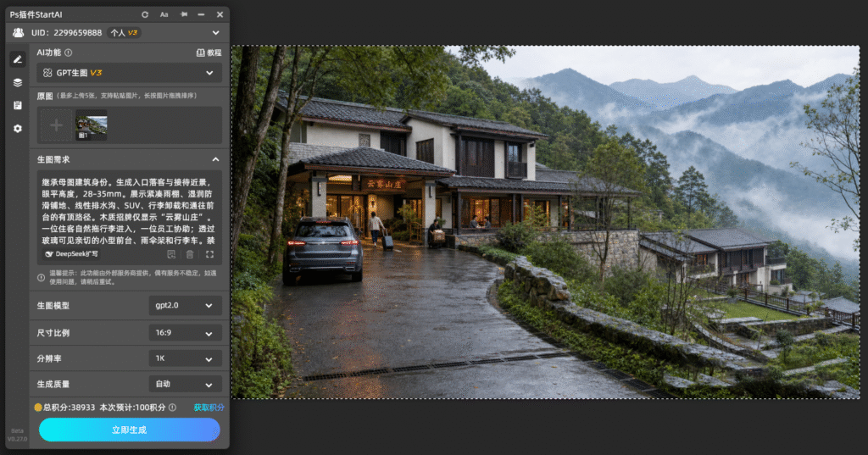Open the 分辨率 1K dropdown
868x455 pixels.
(x=185, y=358)
